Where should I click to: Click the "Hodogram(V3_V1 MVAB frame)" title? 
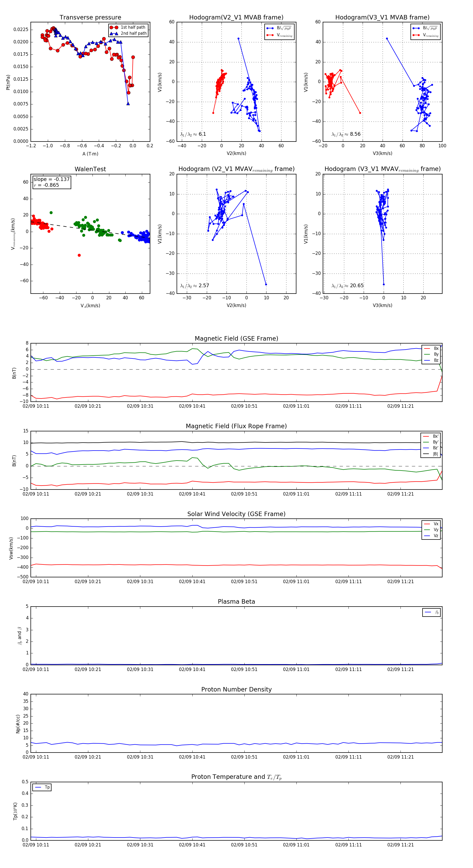point(382,18)
